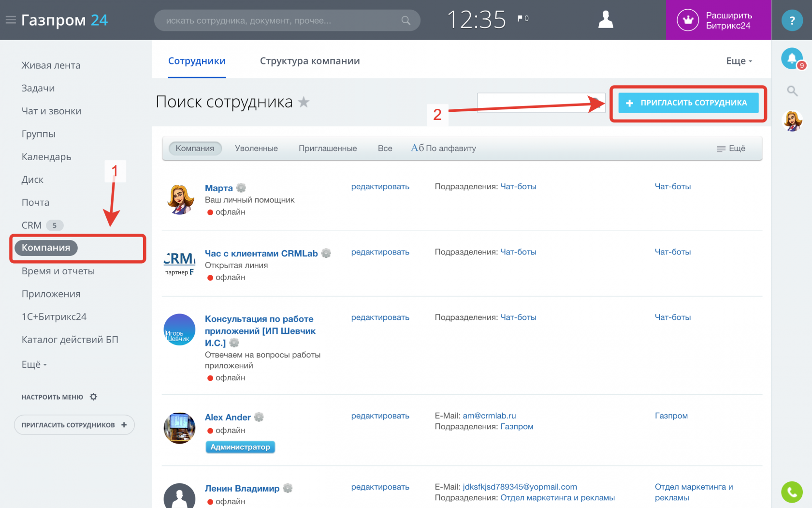This screenshot has width=812, height=508.
Task: Focus the employee search input near Поиск сотрудника
Action: (541, 103)
